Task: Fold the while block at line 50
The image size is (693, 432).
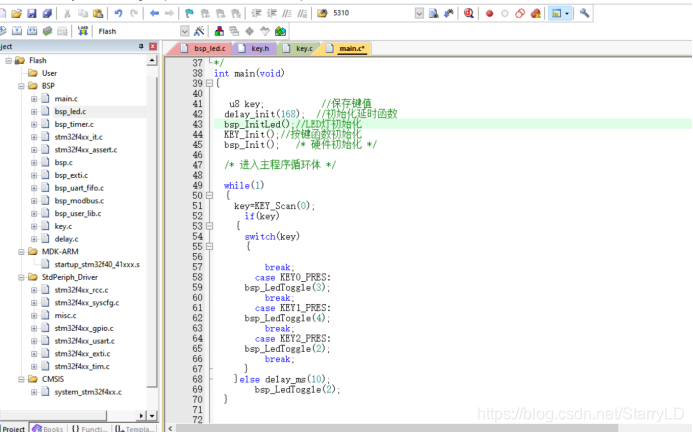Action: point(209,195)
